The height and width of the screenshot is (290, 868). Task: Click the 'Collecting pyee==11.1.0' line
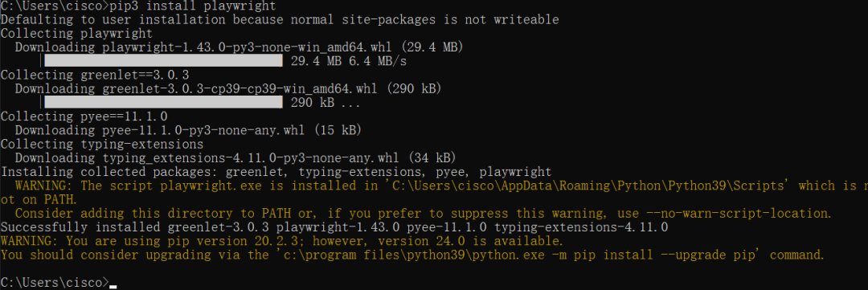point(84,116)
